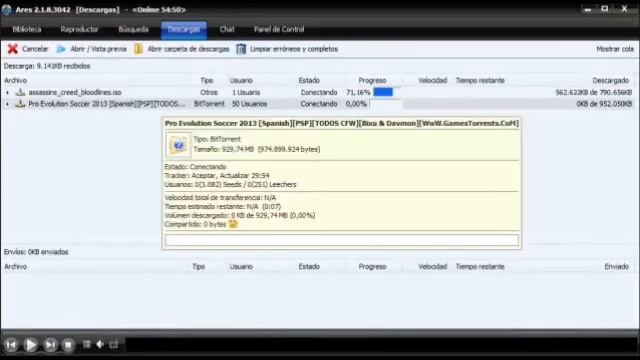Screen dimensions: 640x360
Task: Toggle the playlist icon in the player bar
Action: point(87,345)
